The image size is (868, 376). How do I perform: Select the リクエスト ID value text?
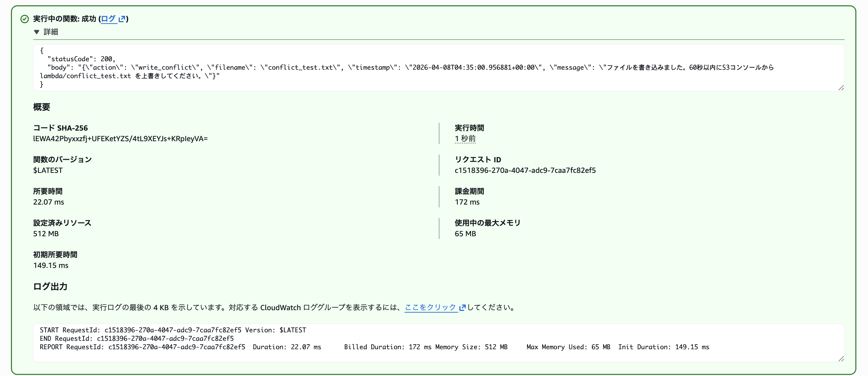(x=525, y=170)
